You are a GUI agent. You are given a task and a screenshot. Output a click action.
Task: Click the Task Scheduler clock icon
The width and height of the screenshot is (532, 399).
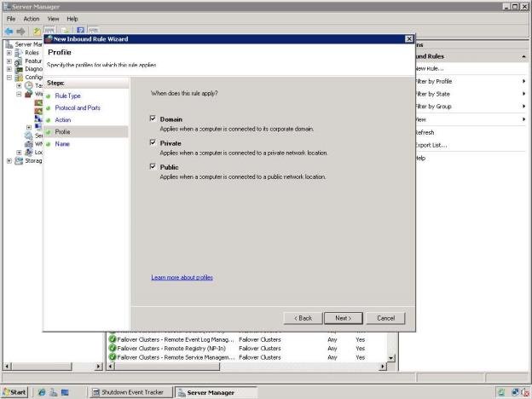(x=29, y=85)
